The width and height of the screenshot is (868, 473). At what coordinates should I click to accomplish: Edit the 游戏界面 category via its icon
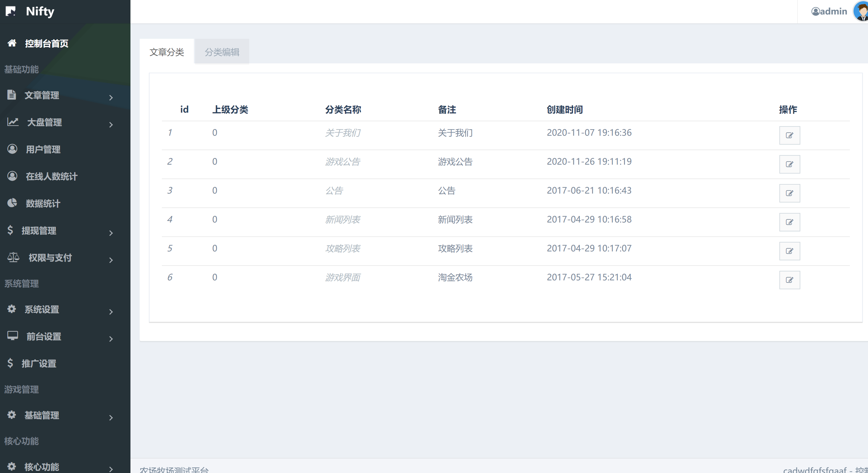[789, 280]
